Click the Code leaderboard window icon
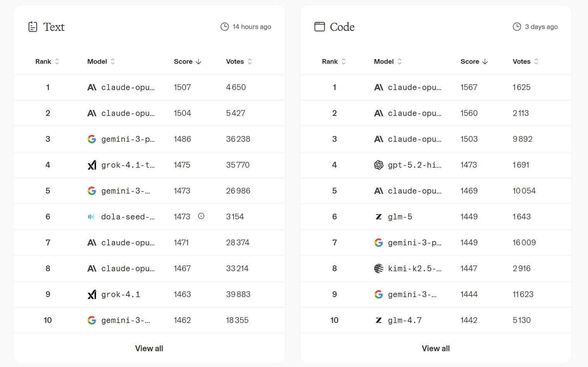Screen dimensions: 588x367 [320, 27]
